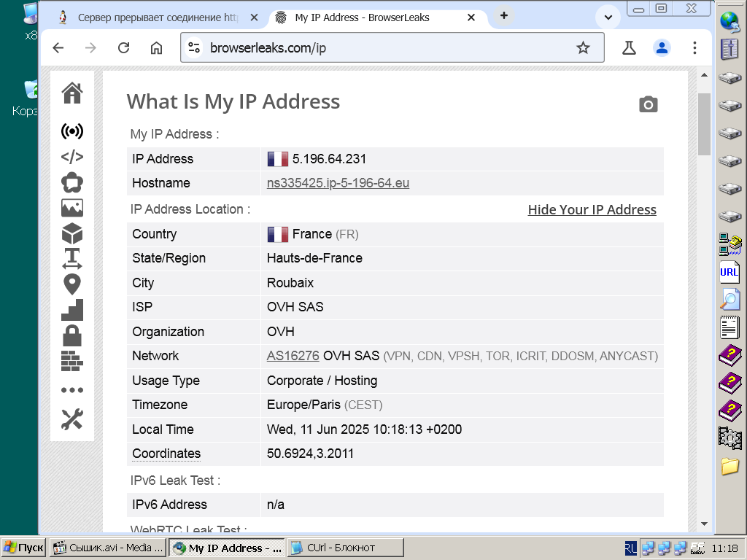
Task: Open the magnifier document icon on right toolbar
Action: (729, 300)
